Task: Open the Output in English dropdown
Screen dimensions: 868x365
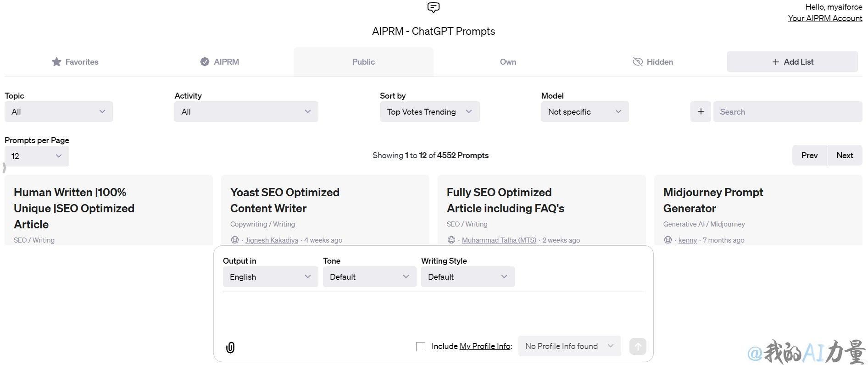Action: click(270, 277)
